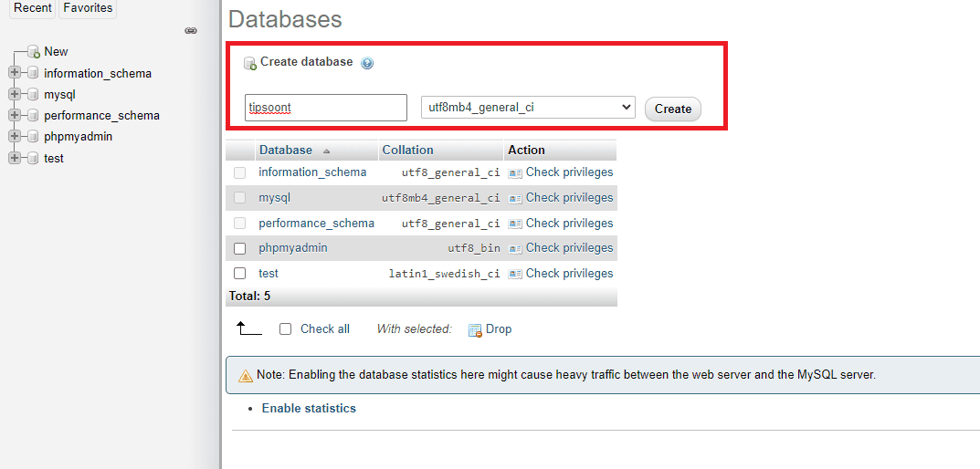The height and width of the screenshot is (469, 980).
Task: Open performance_schema name in databases table
Action: pyautogui.click(x=316, y=223)
